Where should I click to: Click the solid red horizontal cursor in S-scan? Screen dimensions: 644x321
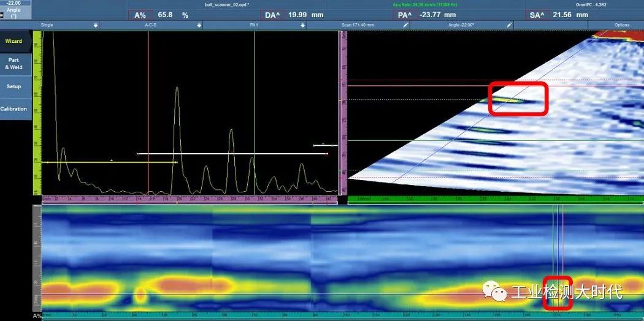496,86
